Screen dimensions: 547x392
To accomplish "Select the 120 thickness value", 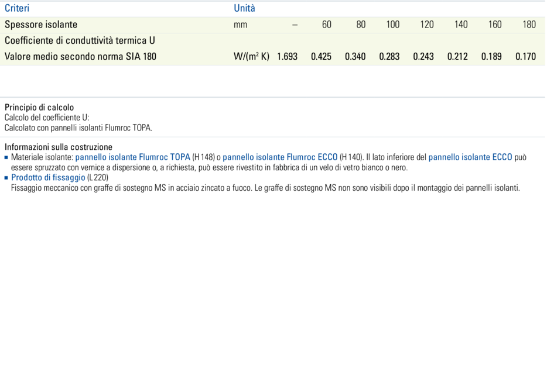I will [x=427, y=25].
